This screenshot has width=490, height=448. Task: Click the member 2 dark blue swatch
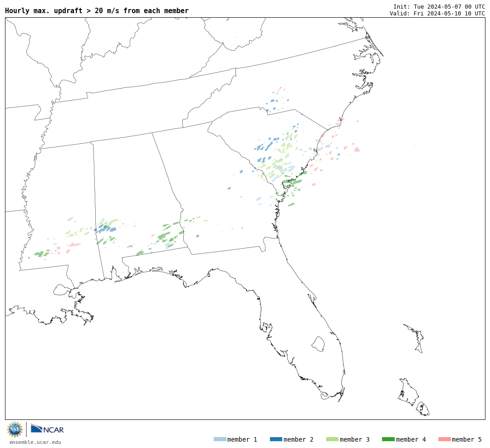[x=276, y=439]
